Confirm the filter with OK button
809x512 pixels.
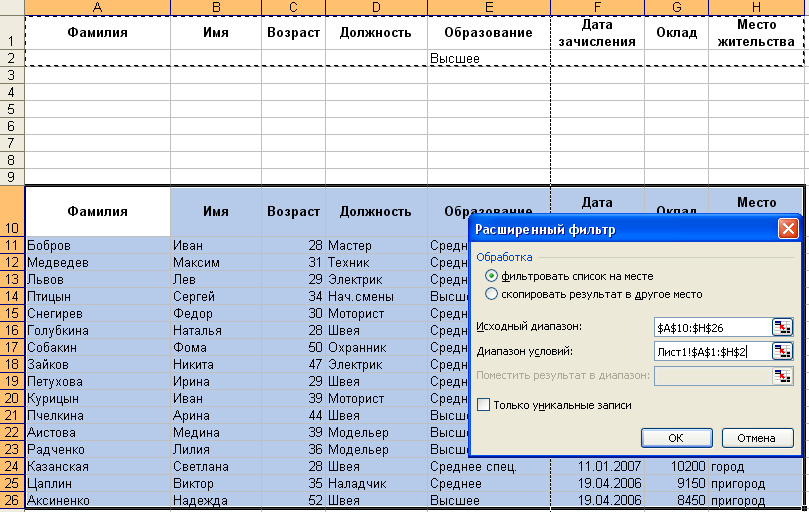(676, 438)
